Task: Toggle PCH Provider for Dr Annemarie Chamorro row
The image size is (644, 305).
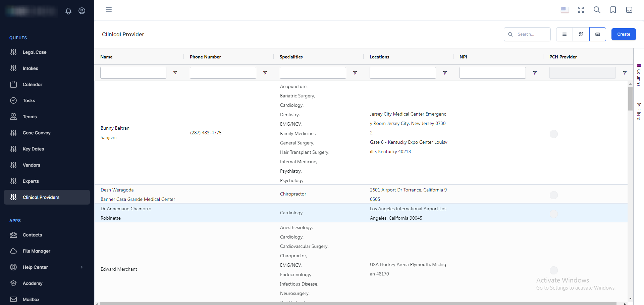Action: [x=554, y=214]
